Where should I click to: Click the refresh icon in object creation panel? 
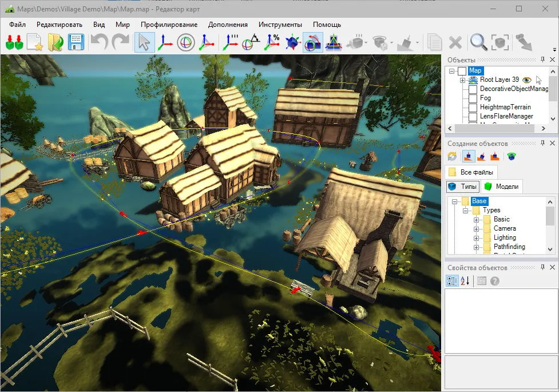pos(452,156)
